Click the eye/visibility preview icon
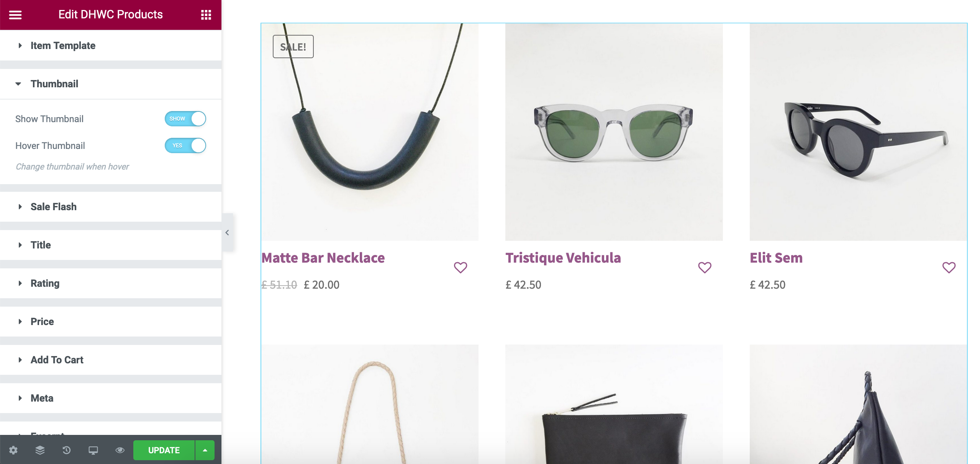 click(x=119, y=449)
